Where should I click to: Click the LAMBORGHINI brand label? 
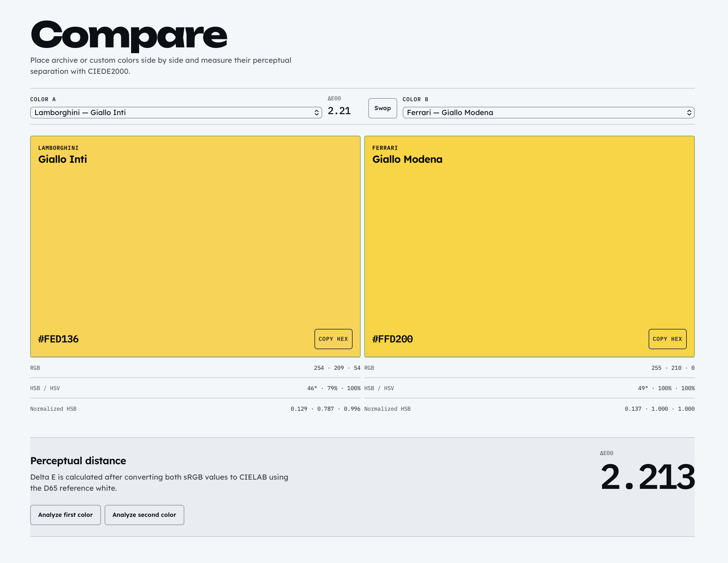[58, 148]
